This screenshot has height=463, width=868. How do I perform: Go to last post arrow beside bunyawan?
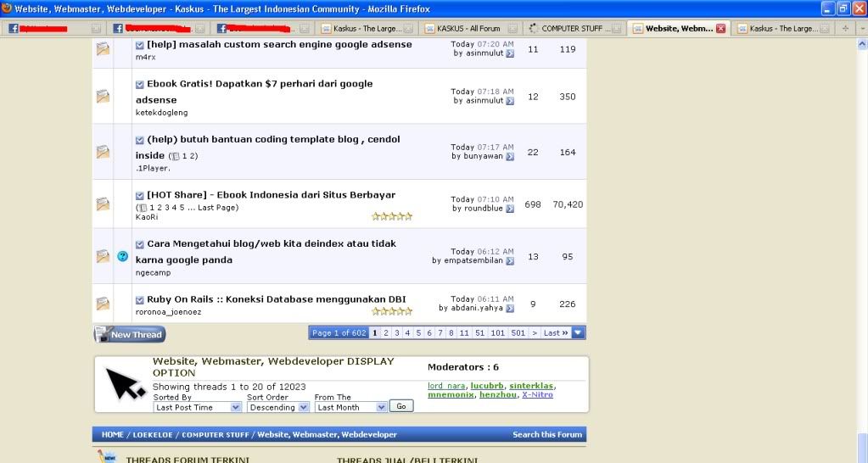(x=510, y=157)
